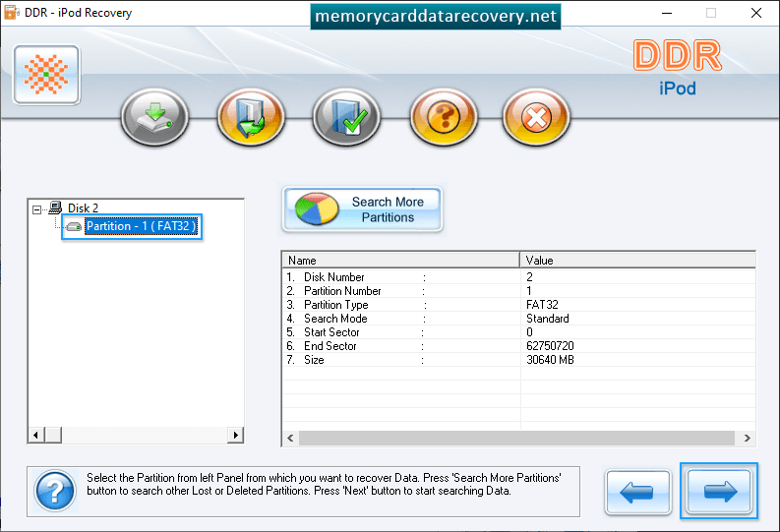Click the orange exit cross toolbar icon
Screen dimensions: 780x532
tap(536, 117)
